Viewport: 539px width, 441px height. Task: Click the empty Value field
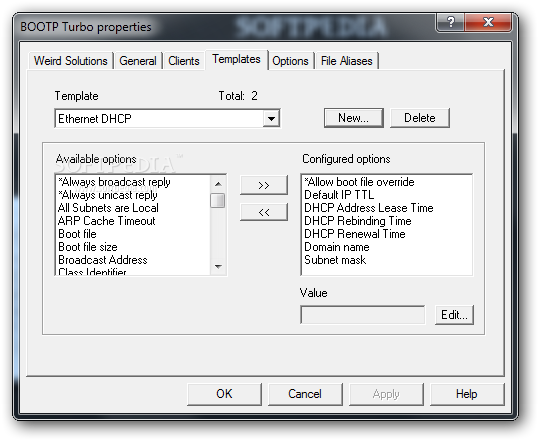coord(363,315)
